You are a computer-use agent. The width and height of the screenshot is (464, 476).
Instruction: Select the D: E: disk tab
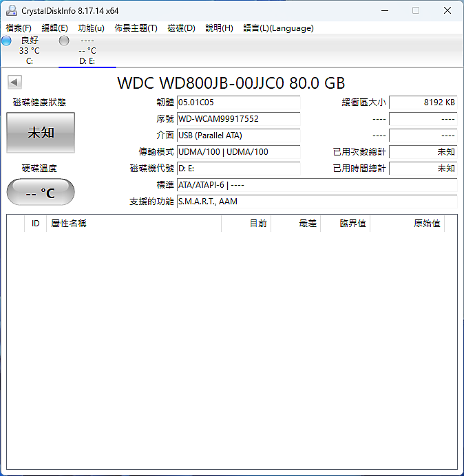(x=87, y=51)
